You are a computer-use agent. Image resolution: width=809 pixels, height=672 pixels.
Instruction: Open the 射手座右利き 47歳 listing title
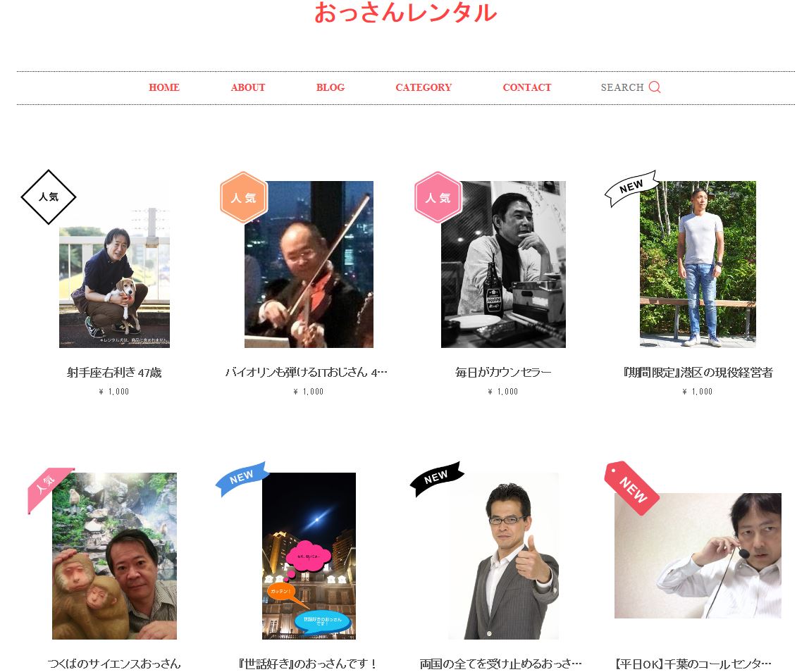point(114,373)
